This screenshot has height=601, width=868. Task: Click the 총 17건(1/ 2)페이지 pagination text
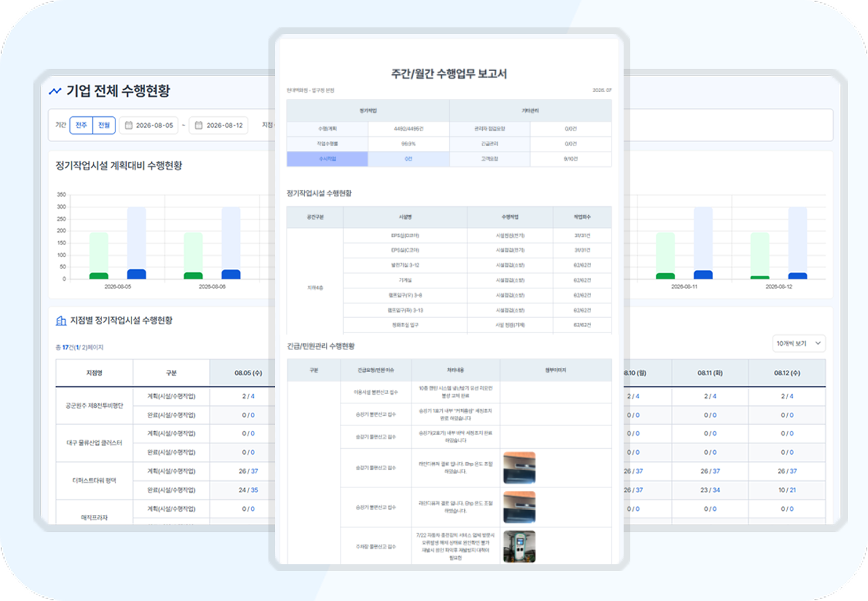79,347
